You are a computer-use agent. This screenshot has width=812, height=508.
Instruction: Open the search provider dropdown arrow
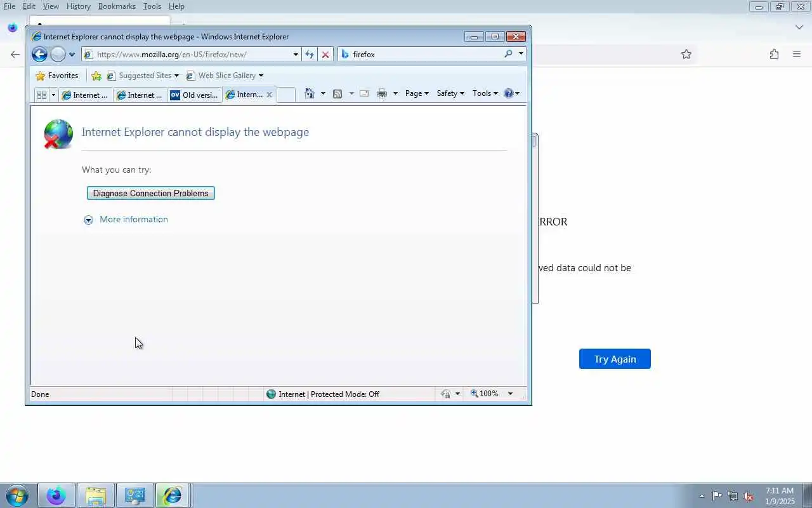[521, 54]
